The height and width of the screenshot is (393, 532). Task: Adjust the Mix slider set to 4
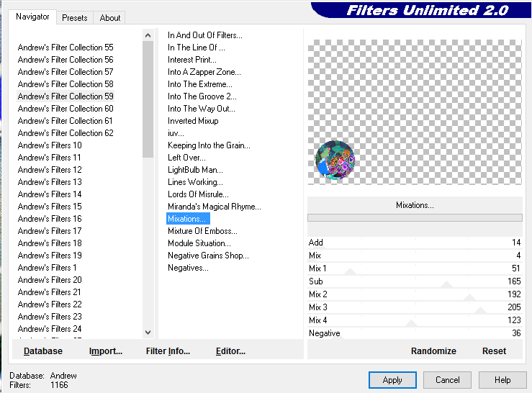(415, 256)
